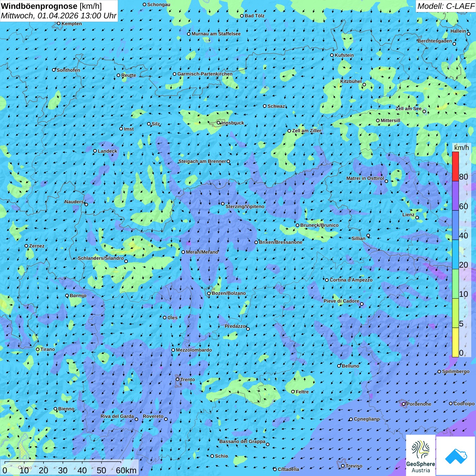The width and height of the screenshot is (476, 476).
Task: Click the Pieve di Cadore label
Action: (x=341, y=301)
